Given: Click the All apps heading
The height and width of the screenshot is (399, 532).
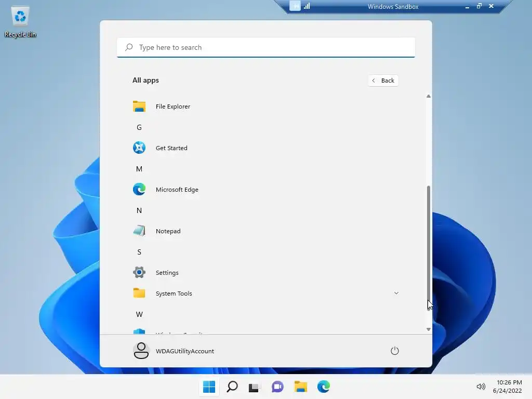Looking at the screenshot, I should pos(145,81).
